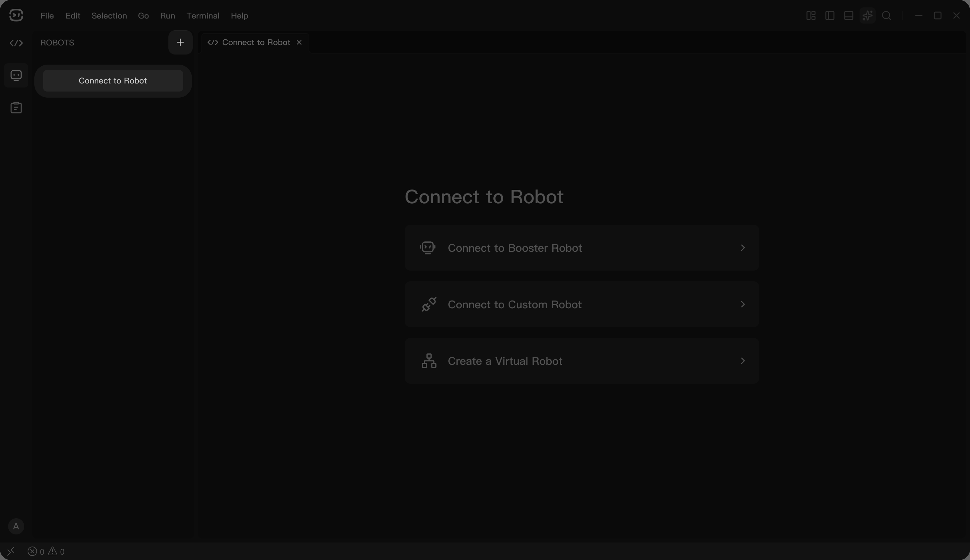
Task: Open the Selection menu
Action: pos(109,16)
